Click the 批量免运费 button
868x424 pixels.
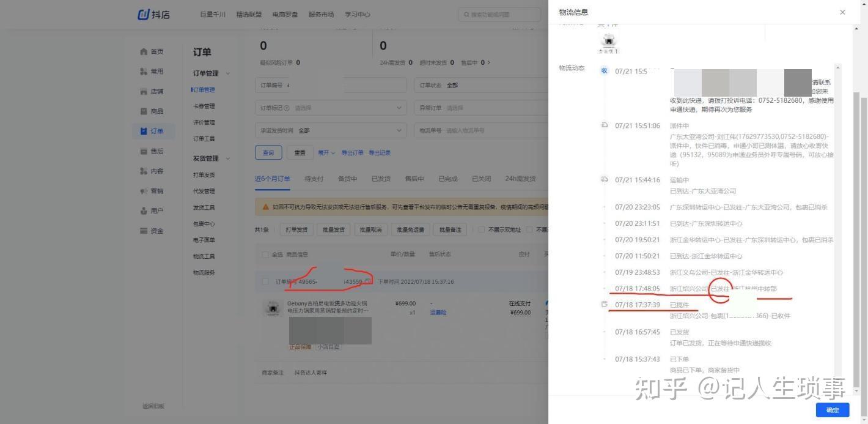click(410, 229)
